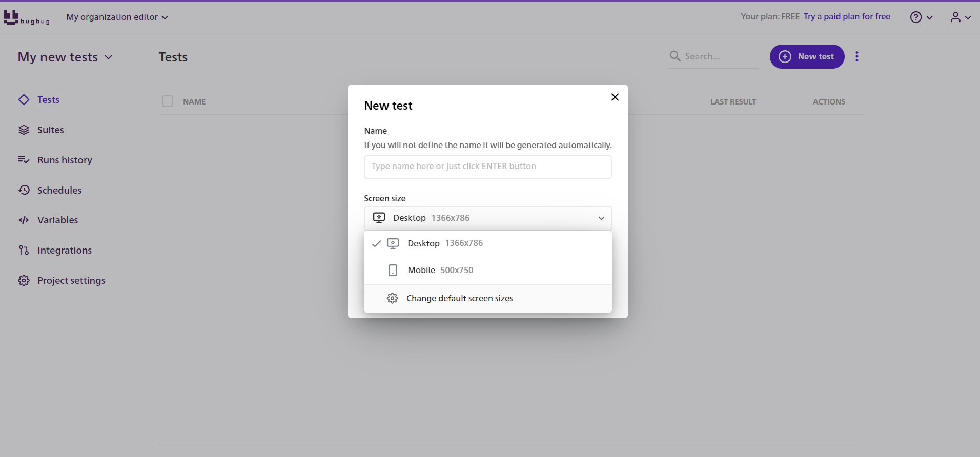This screenshot has height=457, width=980.
Task: Click the Runs history list icon
Action: point(24,160)
